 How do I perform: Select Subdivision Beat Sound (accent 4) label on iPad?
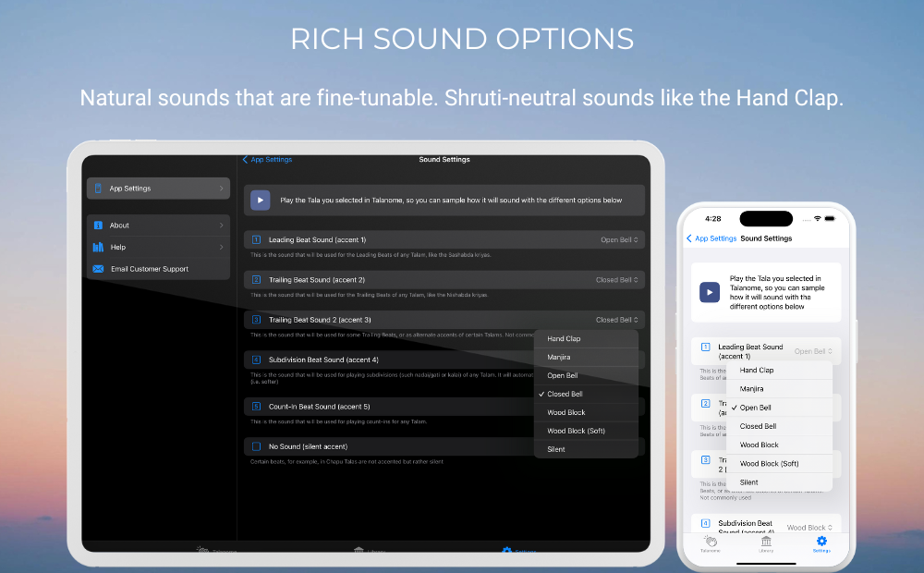tap(323, 360)
